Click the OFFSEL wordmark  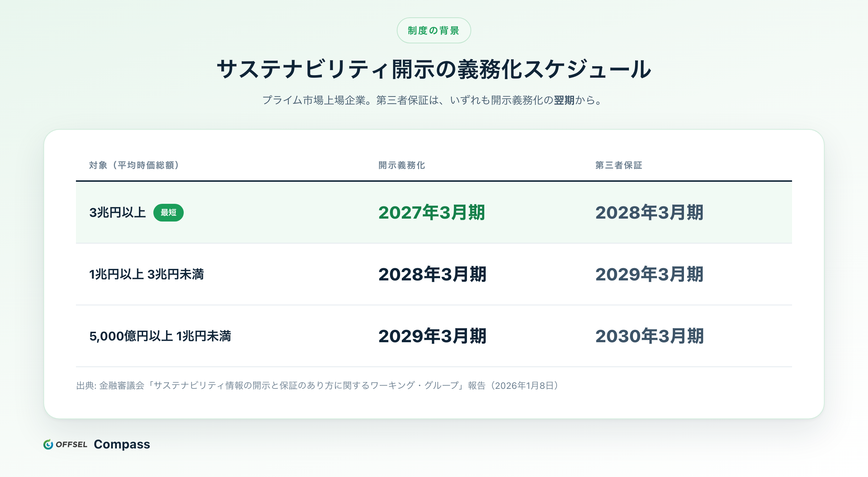[72, 444]
